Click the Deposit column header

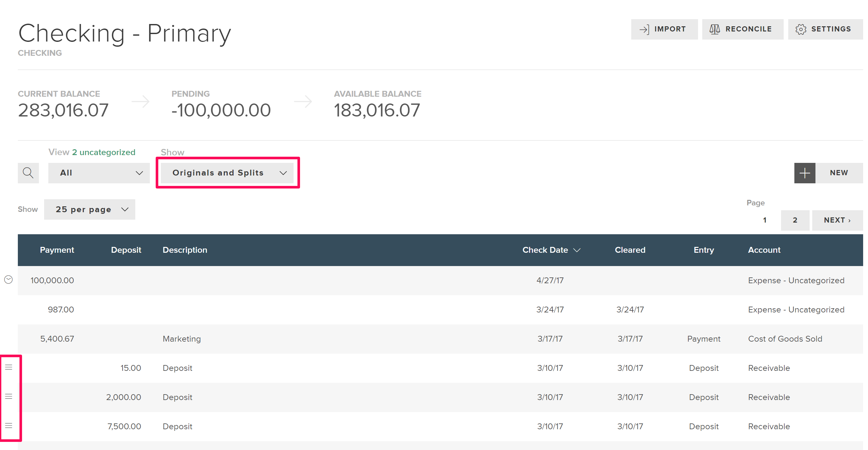coord(126,250)
